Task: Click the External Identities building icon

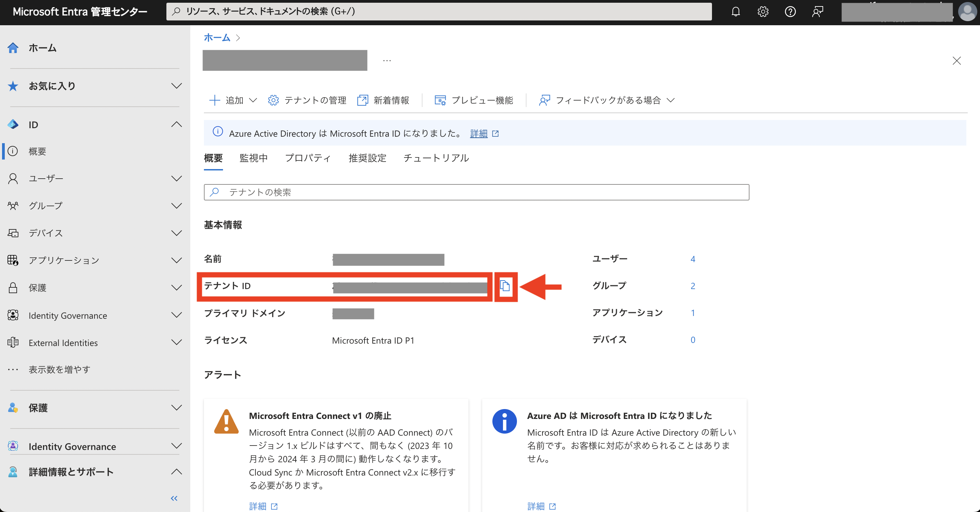Action: pos(13,342)
